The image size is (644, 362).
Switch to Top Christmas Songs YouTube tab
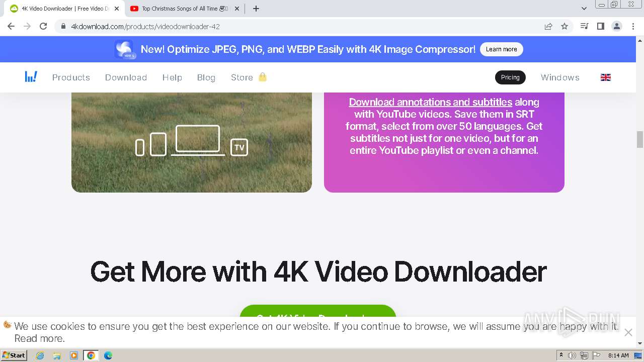point(184,9)
